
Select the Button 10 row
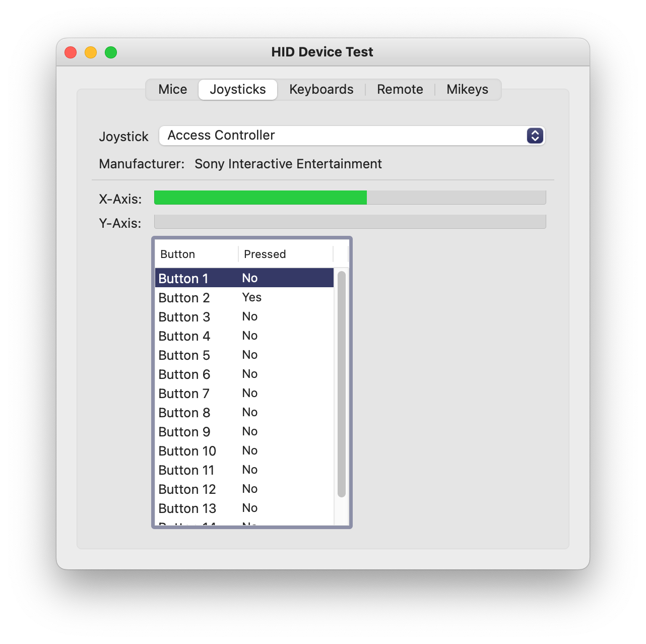[244, 450]
